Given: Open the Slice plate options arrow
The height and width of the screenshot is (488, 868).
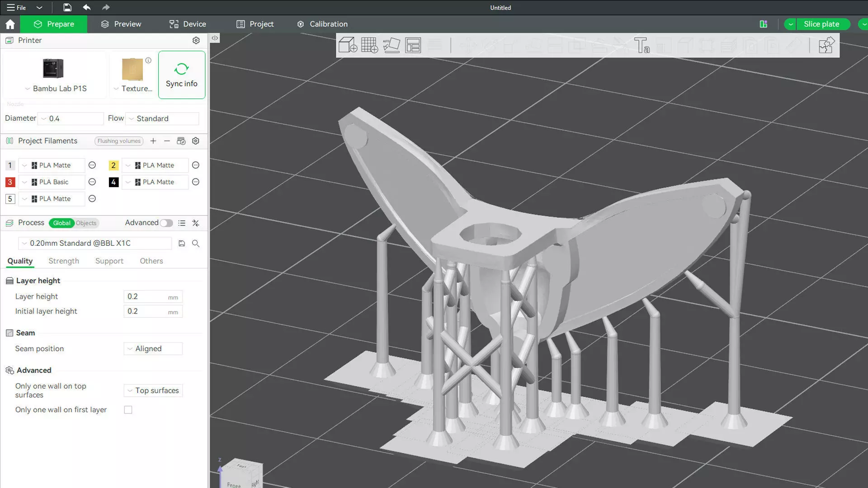Looking at the screenshot, I should pos(790,24).
